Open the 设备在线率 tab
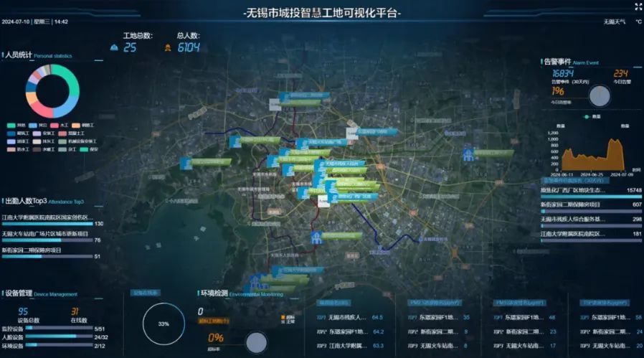Screen dimensions: 644x358 (146, 293)
